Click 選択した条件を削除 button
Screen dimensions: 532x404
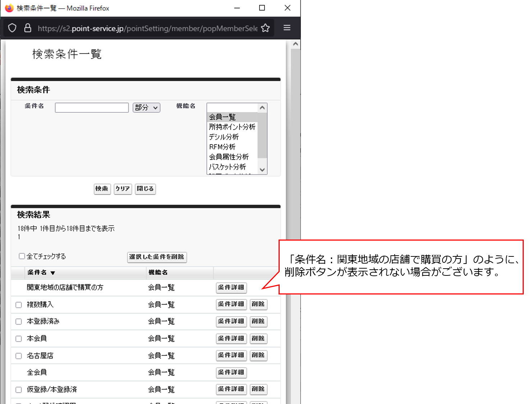157,257
